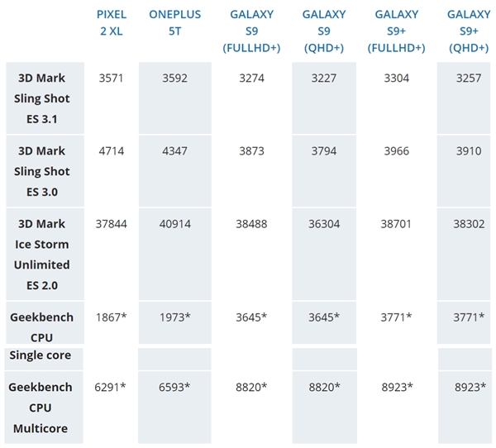The height and width of the screenshot is (448, 496).
Task: Select the ONEPLUS 5T column header
Action: coord(174,22)
